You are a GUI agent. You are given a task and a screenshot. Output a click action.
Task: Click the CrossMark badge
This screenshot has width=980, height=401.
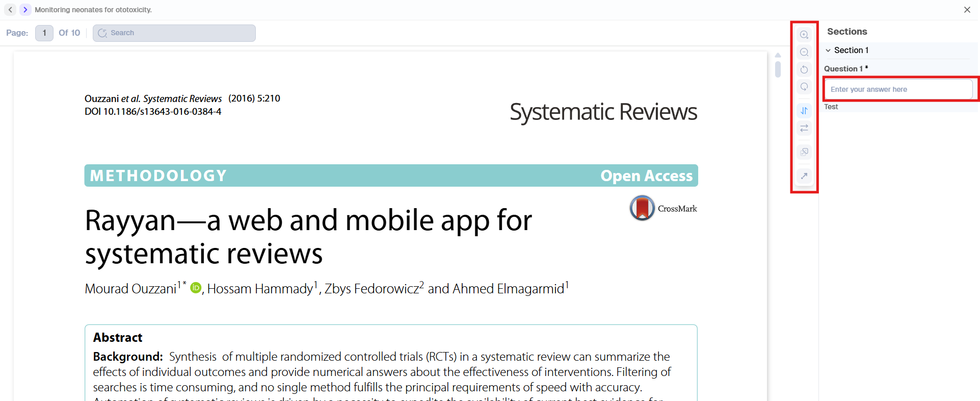tap(664, 208)
